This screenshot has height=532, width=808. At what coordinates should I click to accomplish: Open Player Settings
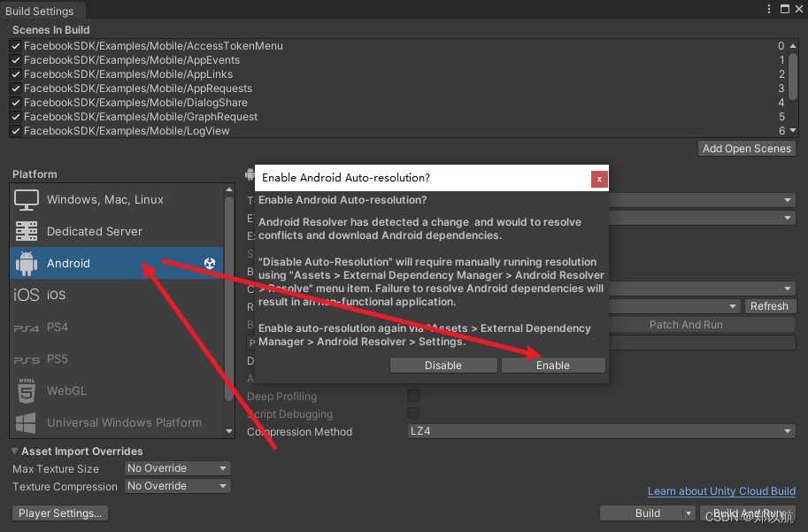pyautogui.click(x=60, y=513)
